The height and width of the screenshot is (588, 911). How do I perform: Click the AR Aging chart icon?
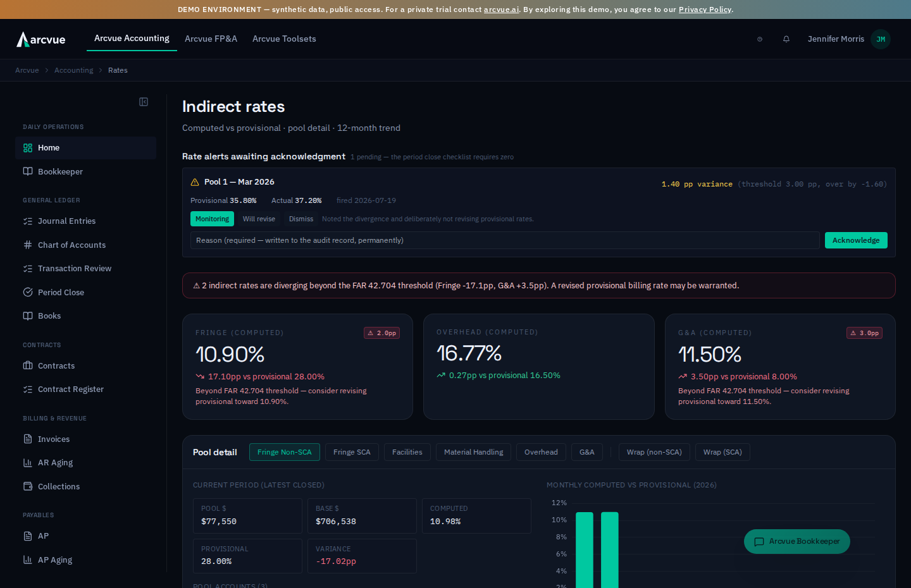point(28,463)
